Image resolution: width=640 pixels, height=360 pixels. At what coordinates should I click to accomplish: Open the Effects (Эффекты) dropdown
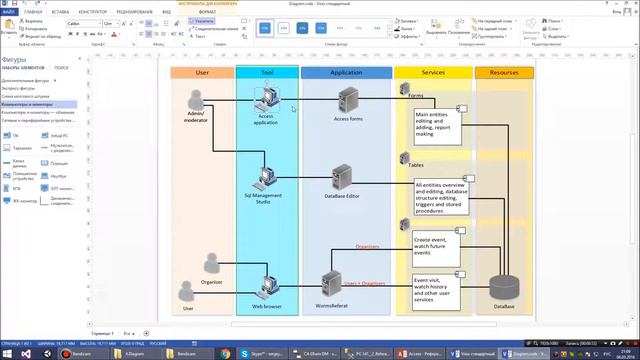click(x=407, y=36)
